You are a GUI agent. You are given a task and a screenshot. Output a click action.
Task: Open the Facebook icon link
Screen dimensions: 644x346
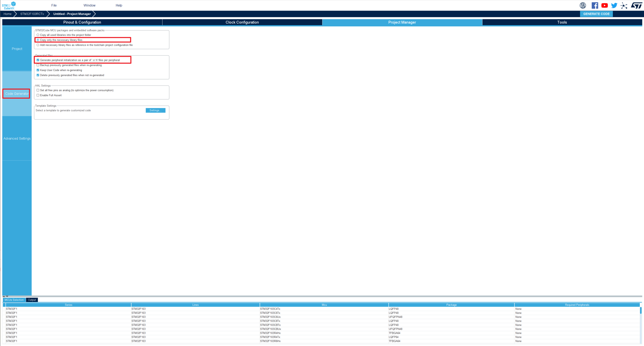(595, 5)
